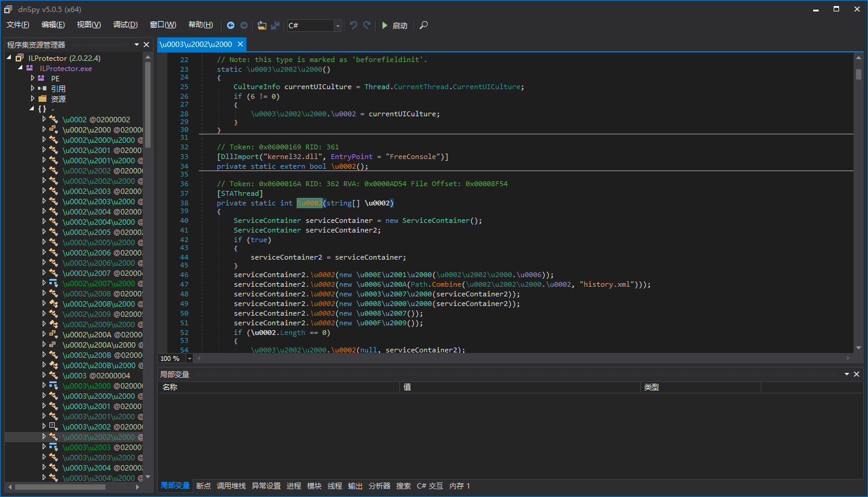The image size is (868, 497).
Task: Open search with the magnifier icon
Action: click(424, 25)
